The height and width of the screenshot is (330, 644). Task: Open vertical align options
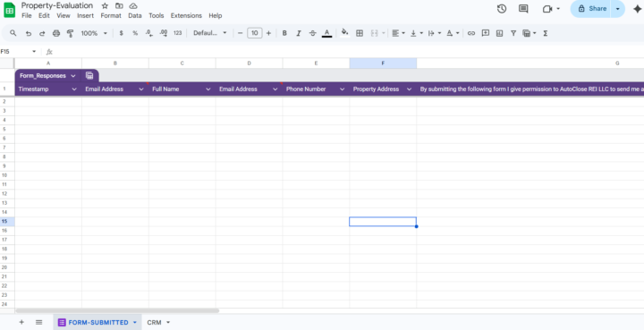(x=416, y=33)
